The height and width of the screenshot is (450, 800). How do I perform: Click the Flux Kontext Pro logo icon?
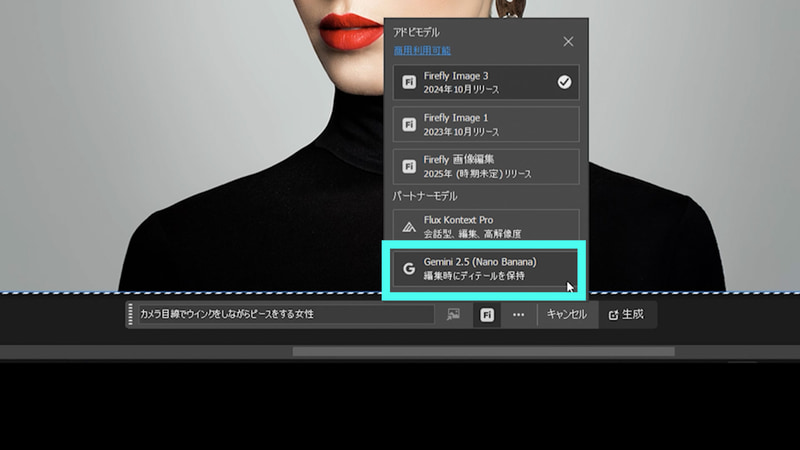click(x=409, y=227)
